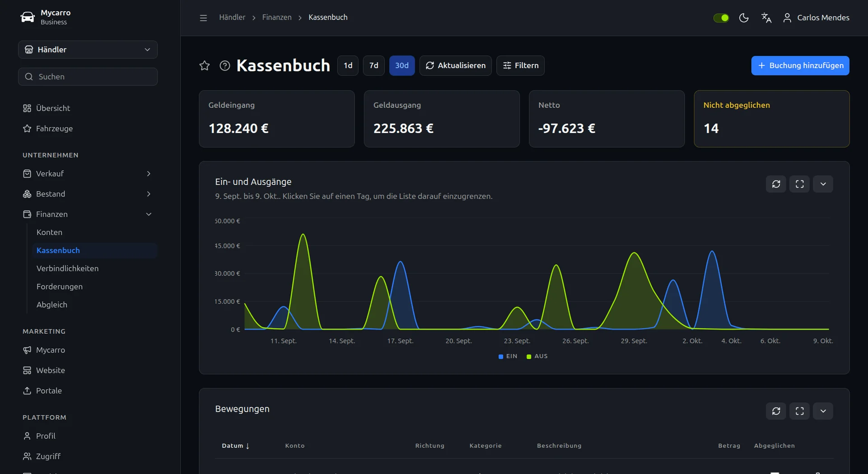
Task: Select the 7d time range
Action: pyautogui.click(x=373, y=66)
